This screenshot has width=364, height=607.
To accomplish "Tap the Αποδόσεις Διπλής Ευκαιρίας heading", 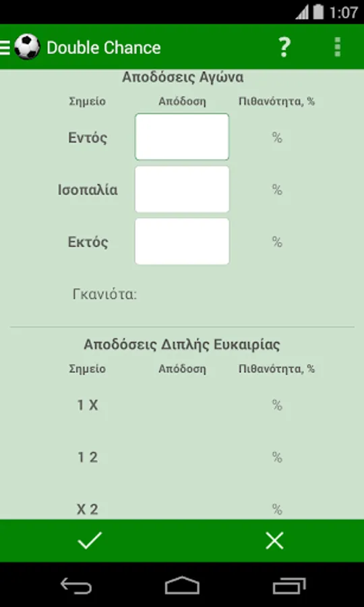I will click(x=182, y=344).
